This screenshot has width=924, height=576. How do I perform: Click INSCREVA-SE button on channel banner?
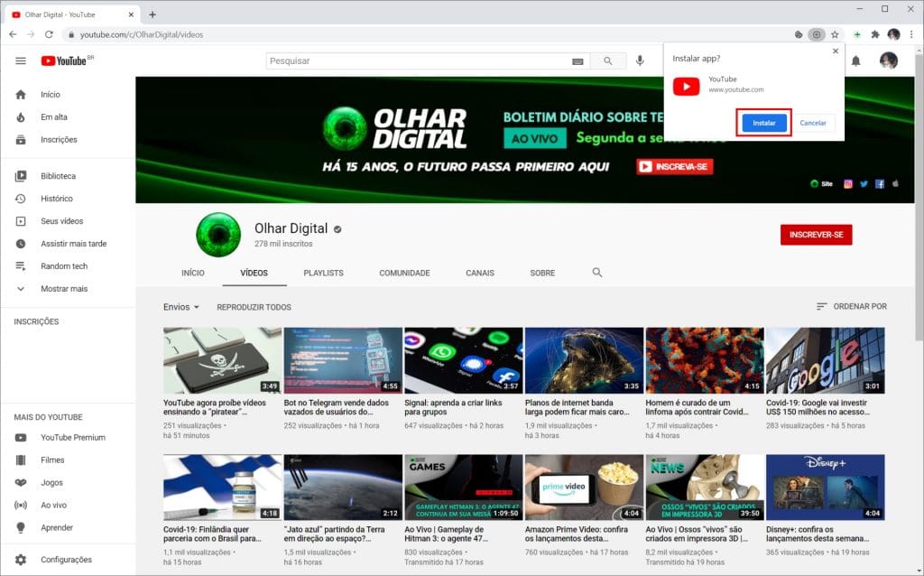tap(675, 167)
